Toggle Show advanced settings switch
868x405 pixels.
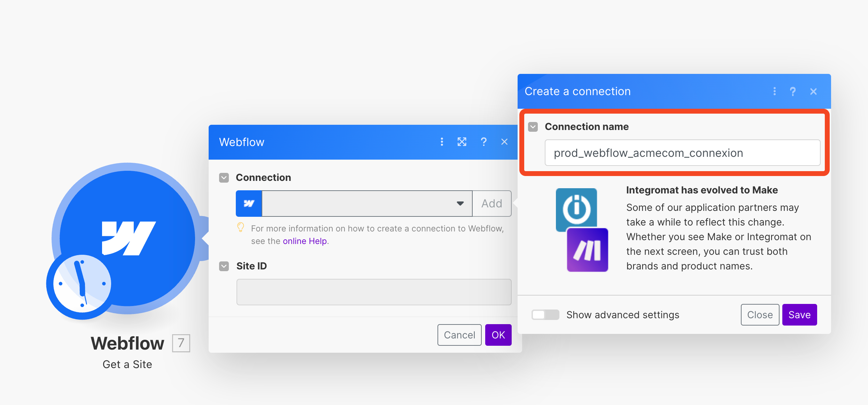pyautogui.click(x=545, y=315)
